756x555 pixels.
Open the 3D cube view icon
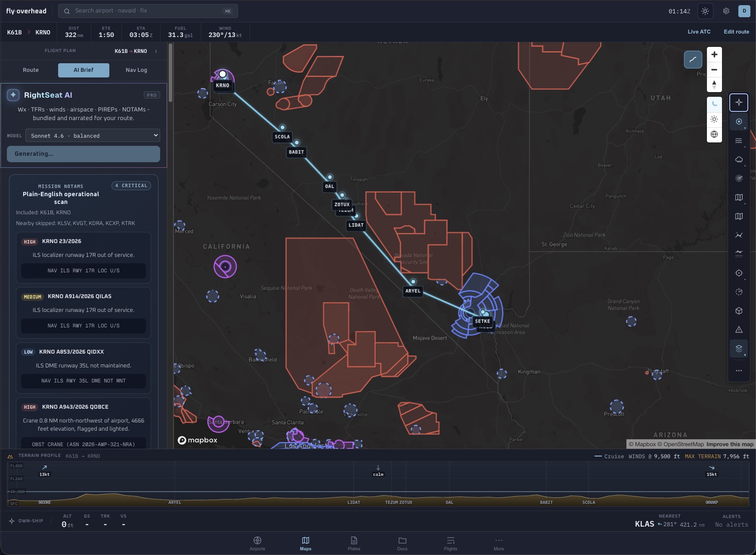(x=739, y=311)
